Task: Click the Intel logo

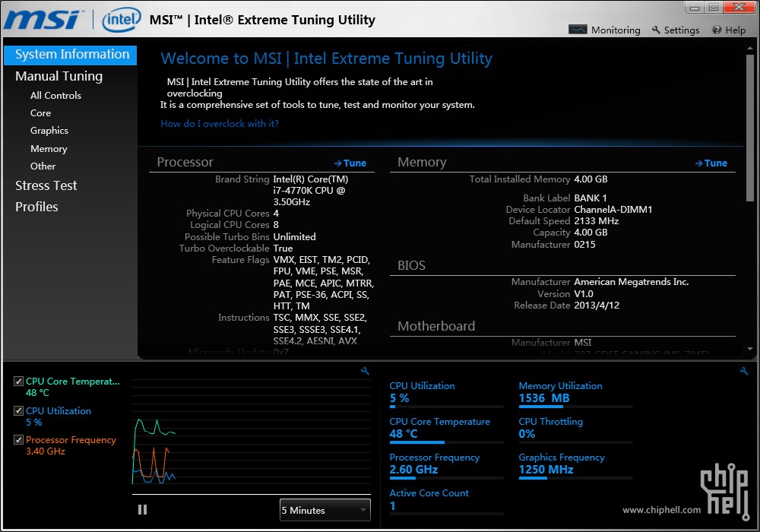Action: tap(121, 20)
